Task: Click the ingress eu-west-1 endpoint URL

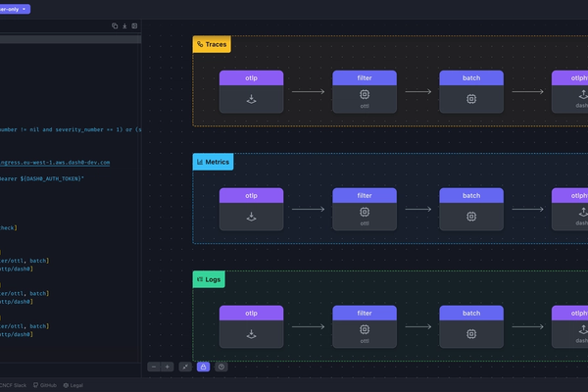Action: point(55,162)
